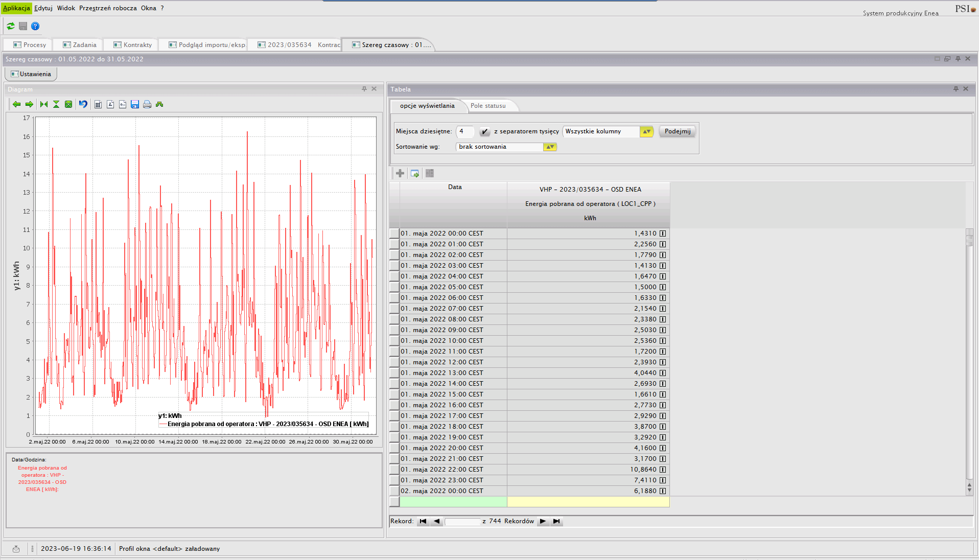Click the green network icon in Diagram toolbar

pos(159,104)
